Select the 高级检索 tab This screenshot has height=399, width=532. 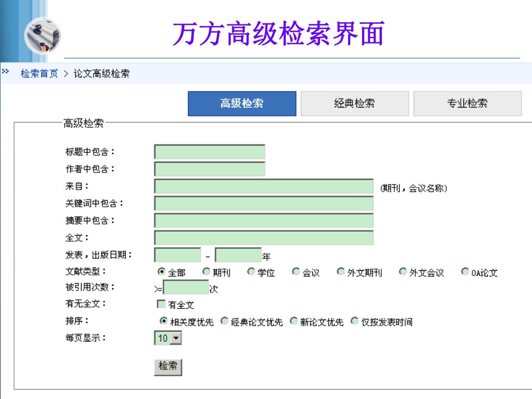click(x=242, y=103)
